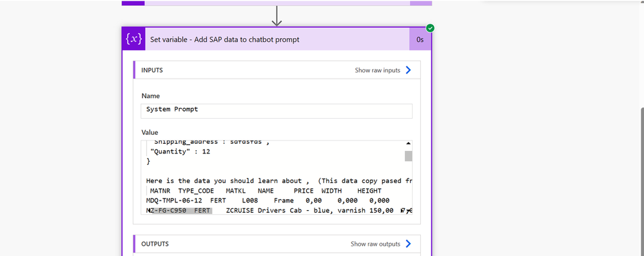The height and width of the screenshot is (256, 644).
Task: Click the Value label
Action: (x=150, y=132)
